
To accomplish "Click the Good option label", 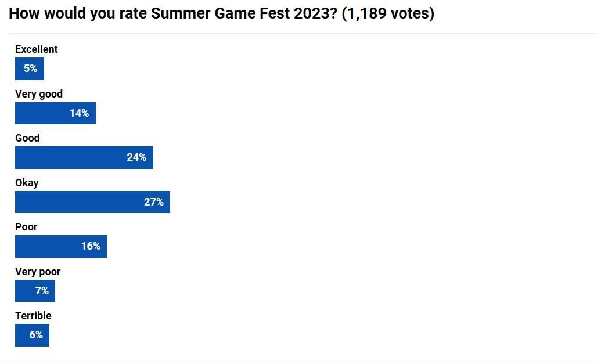I will [x=27, y=138].
